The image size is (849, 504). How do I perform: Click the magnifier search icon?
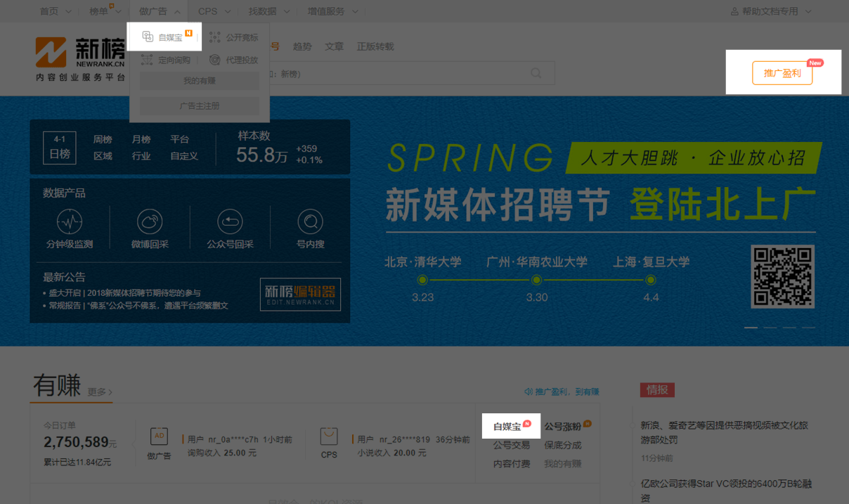click(536, 73)
